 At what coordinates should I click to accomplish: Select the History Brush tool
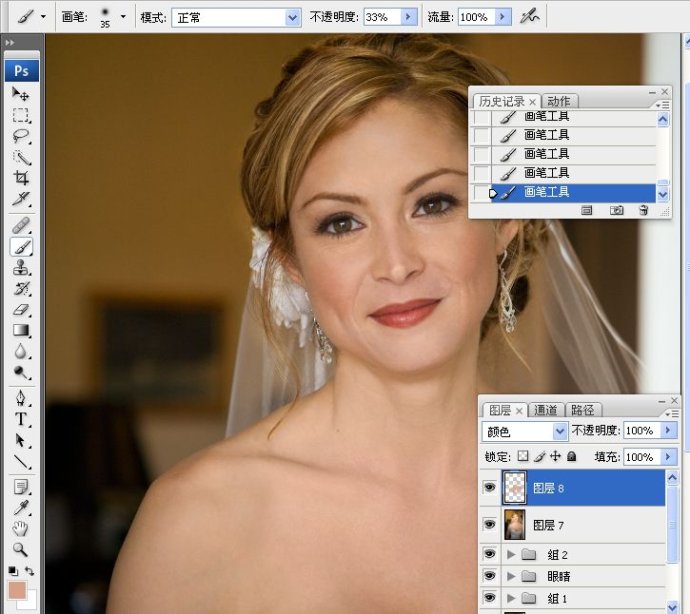[20, 289]
